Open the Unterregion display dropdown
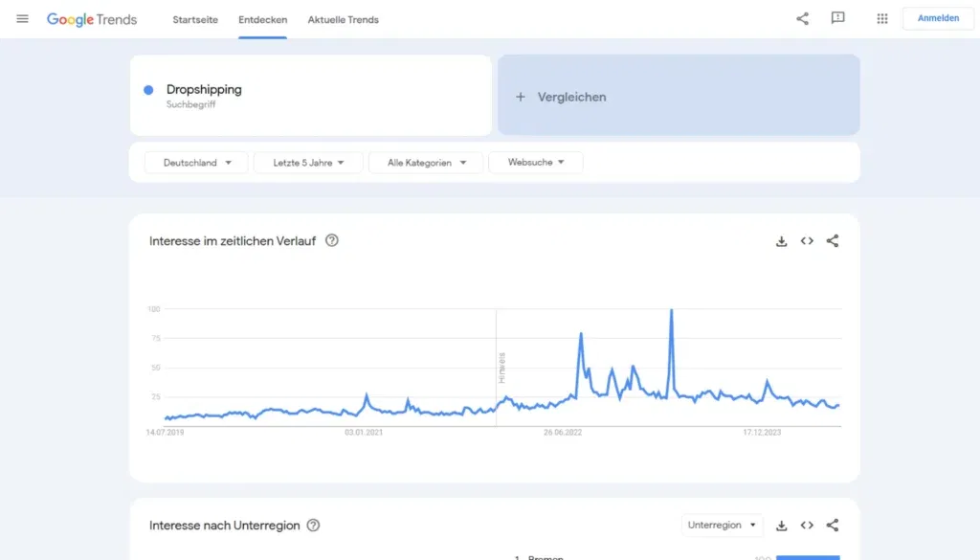The image size is (980, 560). (x=723, y=525)
